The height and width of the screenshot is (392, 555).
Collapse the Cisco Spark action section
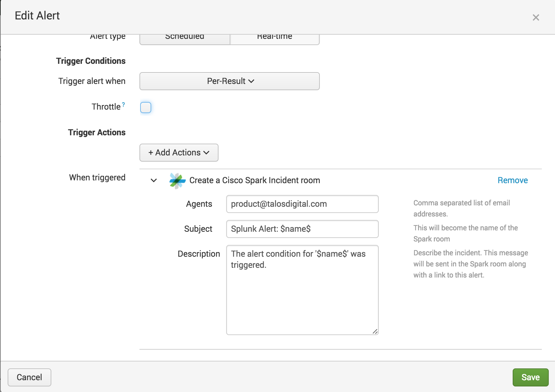(x=154, y=180)
